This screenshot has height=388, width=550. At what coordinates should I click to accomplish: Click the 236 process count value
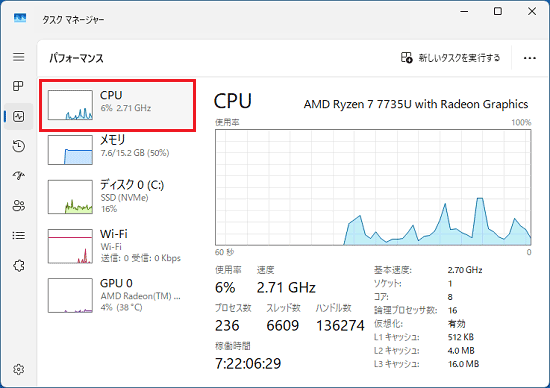point(227,326)
